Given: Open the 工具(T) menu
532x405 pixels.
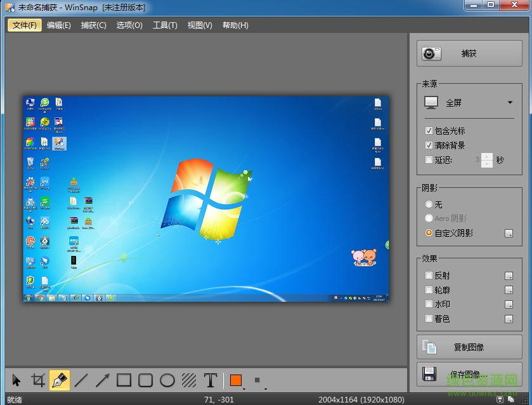Looking at the screenshot, I should tap(165, 25).
